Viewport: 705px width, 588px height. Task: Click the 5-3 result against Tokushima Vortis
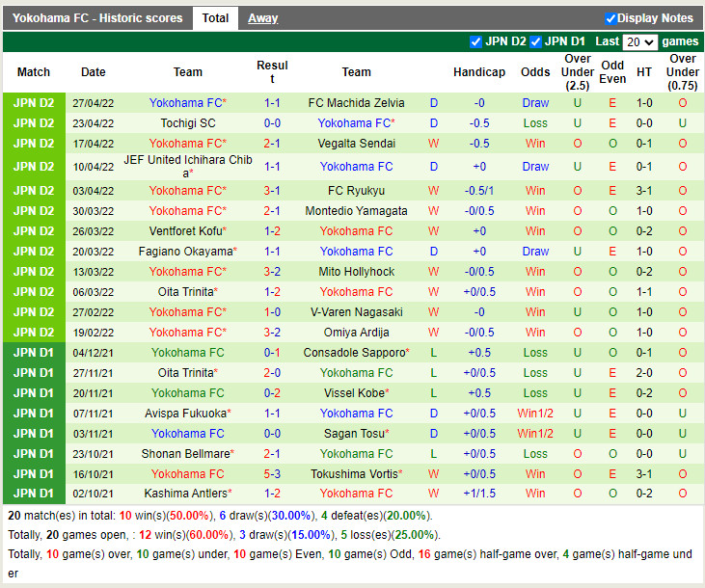272,474
